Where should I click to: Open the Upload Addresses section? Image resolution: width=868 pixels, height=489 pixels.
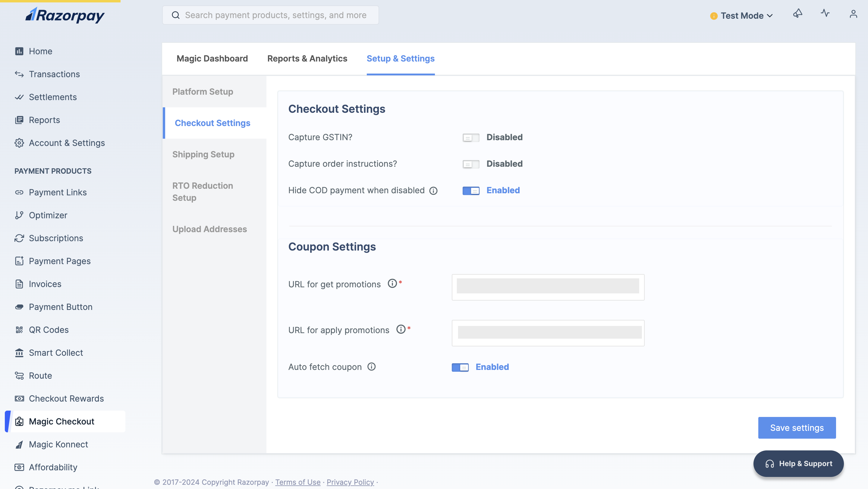pos(215,229)
